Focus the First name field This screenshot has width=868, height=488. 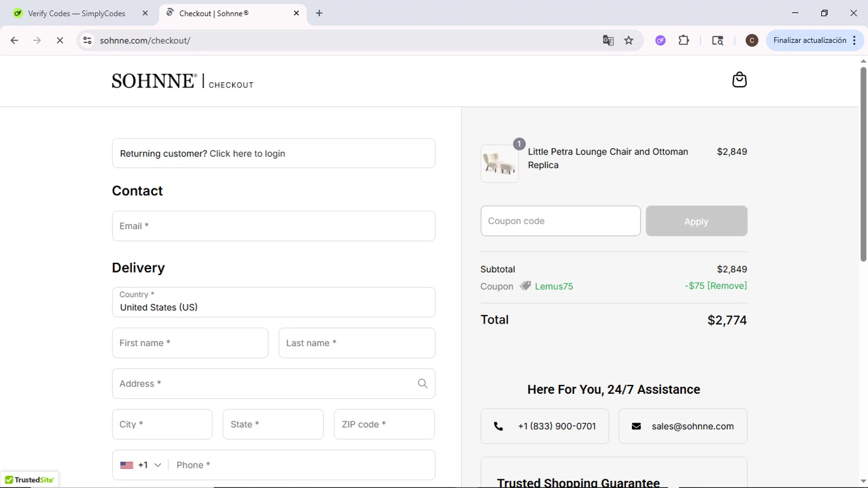[x=190, y=343]
